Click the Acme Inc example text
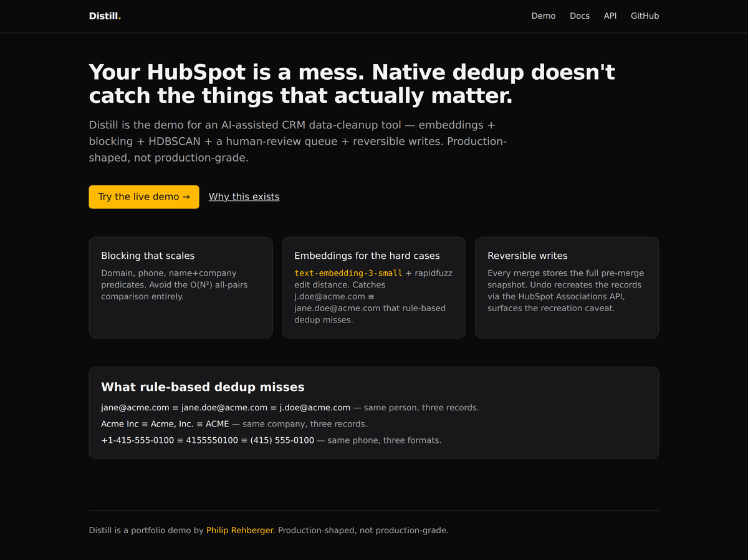This screenshot has width=748, height=560. [x=120, y=423]
